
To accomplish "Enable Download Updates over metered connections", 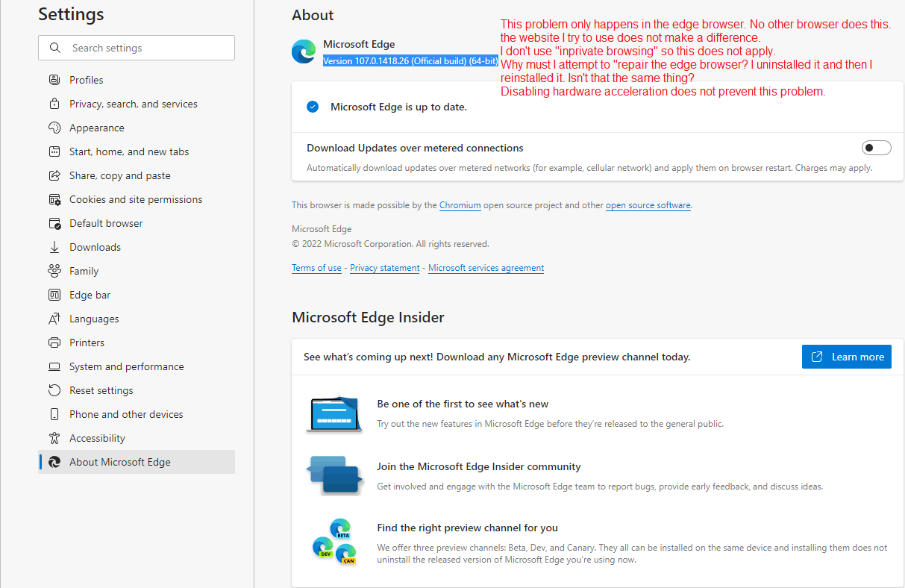I will coord(877,148).
